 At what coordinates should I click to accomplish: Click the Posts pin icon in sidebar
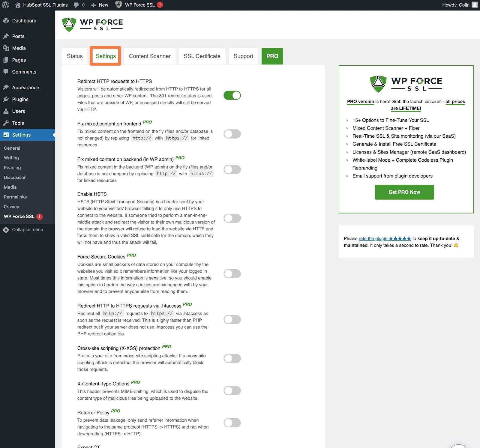tap(6, 36)
